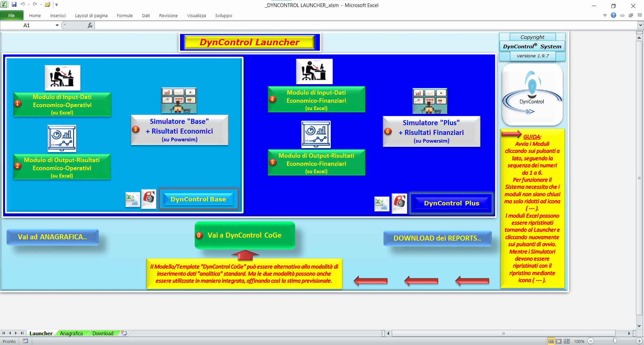This screenshot has width=644, height=345.
Task: Click the DynControl Base button
Action: (198, 199)
